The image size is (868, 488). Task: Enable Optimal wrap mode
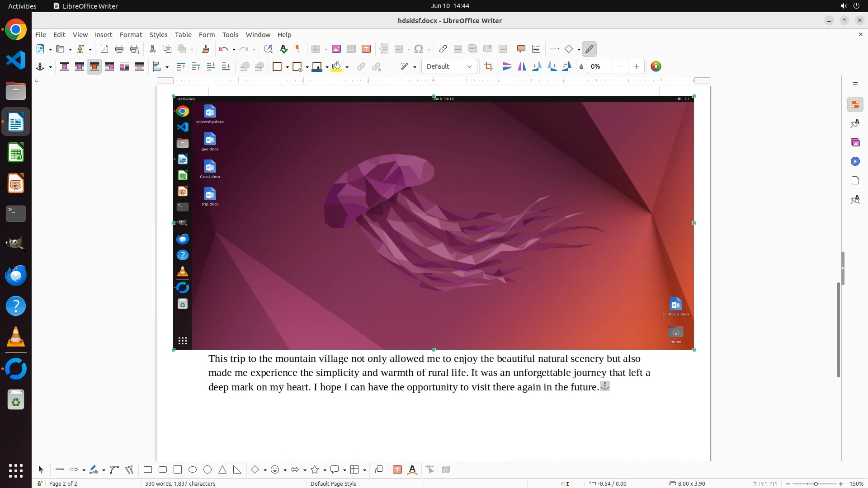[x=94, y=67]
